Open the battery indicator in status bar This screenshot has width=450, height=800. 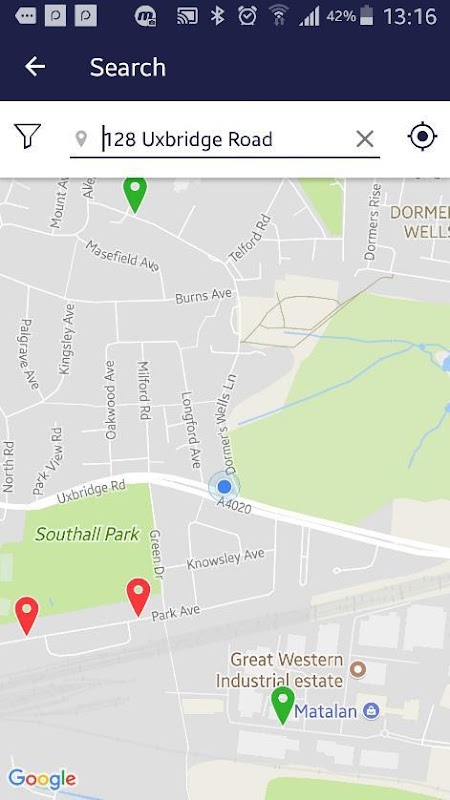[x=366, y=17]
